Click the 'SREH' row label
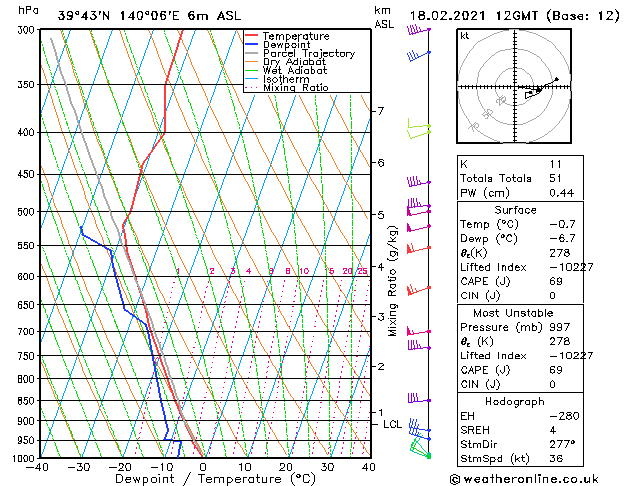629x486 pixels. pyautogui.click(x=475, y=430)
